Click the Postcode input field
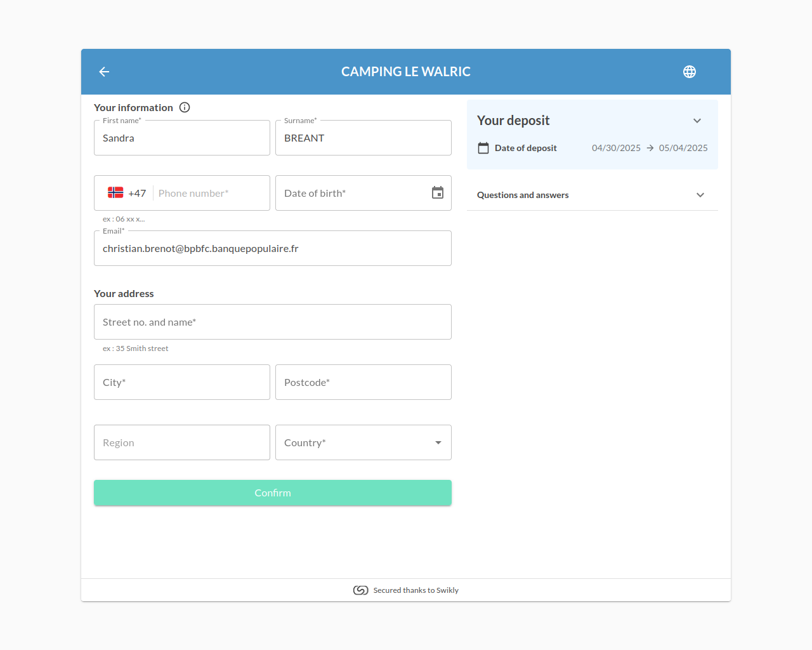This screenshot has height=650, width=812. (363, 382)
